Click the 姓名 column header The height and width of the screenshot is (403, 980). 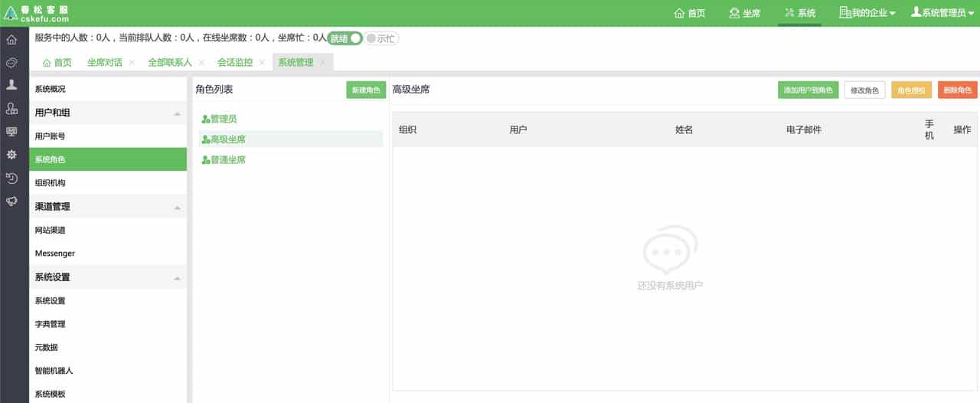coord(684,130)
